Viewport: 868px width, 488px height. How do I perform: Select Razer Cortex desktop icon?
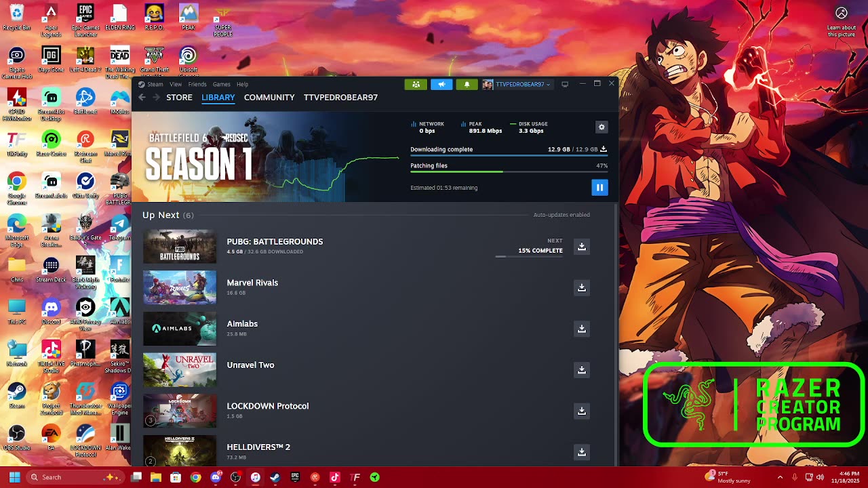pos(51,143)
